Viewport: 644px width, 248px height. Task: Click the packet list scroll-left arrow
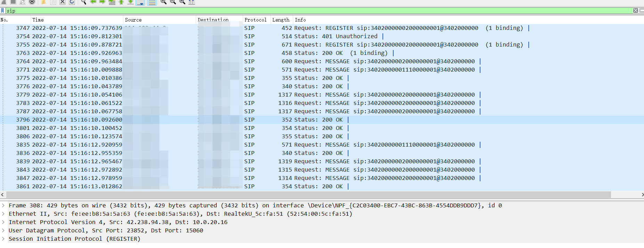(x=2, y=195)
